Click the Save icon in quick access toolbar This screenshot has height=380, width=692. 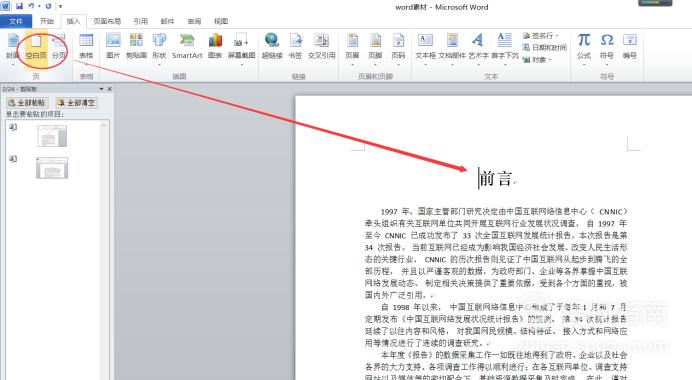click(19, 6)
